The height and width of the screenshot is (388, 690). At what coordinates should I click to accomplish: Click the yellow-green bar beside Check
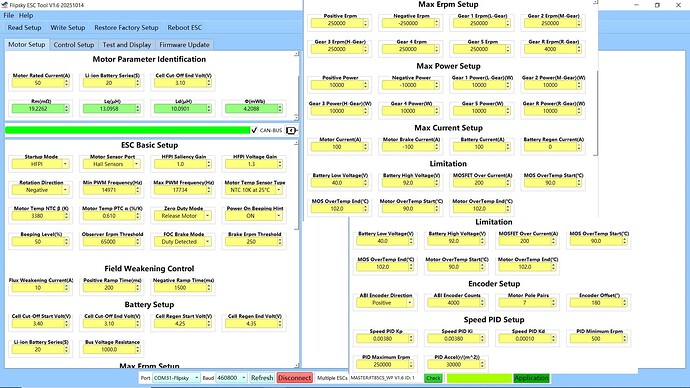coord(479,378)
